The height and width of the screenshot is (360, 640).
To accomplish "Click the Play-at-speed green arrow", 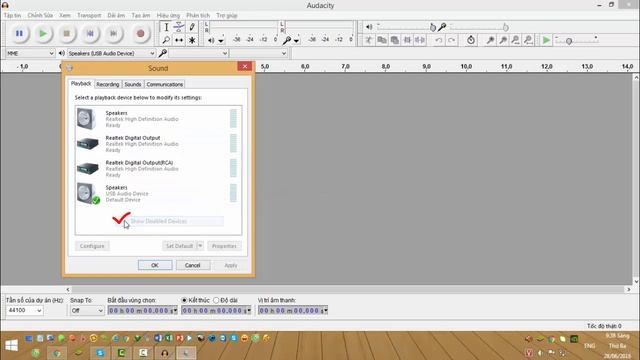I will point(546,40).
